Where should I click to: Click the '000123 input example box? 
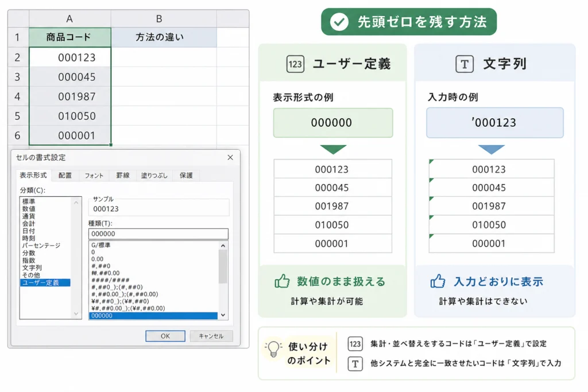[x=494, y=123]
